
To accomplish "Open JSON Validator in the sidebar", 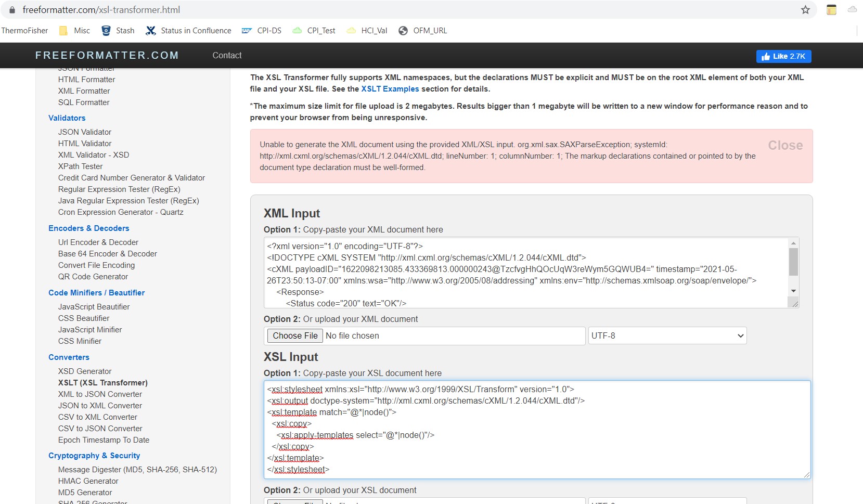I will pyautogui.click(x=85, y=132).
